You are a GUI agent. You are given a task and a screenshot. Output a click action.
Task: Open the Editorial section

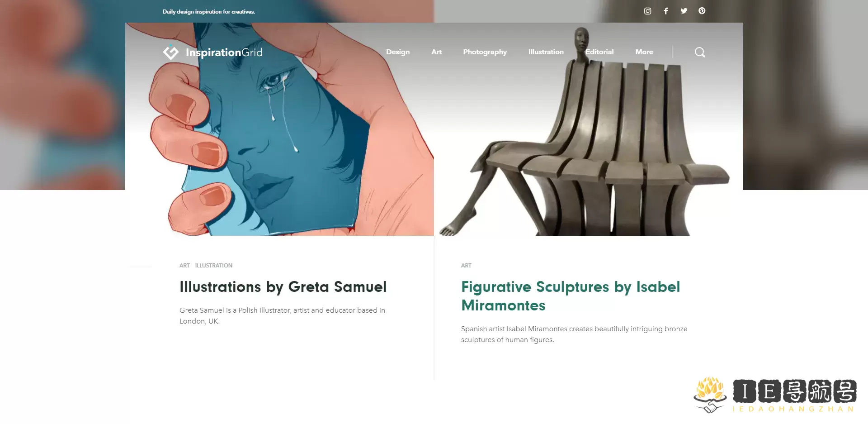pos(599,52)
